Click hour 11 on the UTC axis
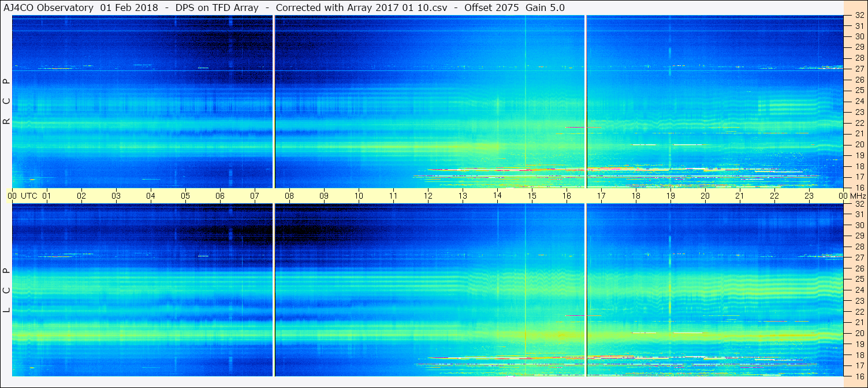The image size is (868, 388). pyautogui.click(x=393, y=196)
